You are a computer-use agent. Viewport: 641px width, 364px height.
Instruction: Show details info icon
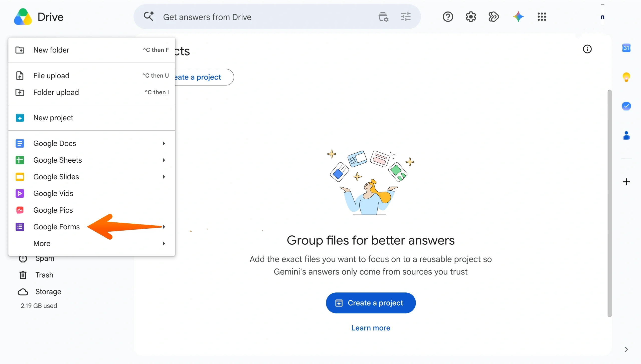pyautogui.click(x=587, y=49)
